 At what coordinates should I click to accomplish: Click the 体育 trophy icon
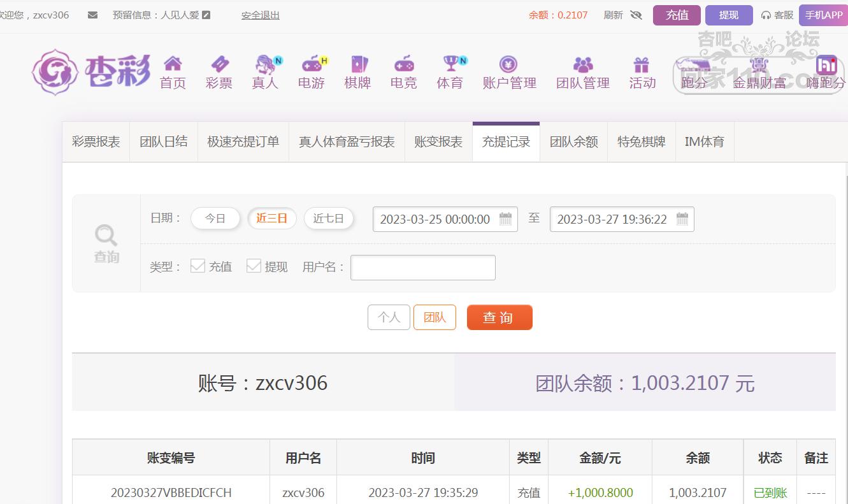click(x=450, y=64)
